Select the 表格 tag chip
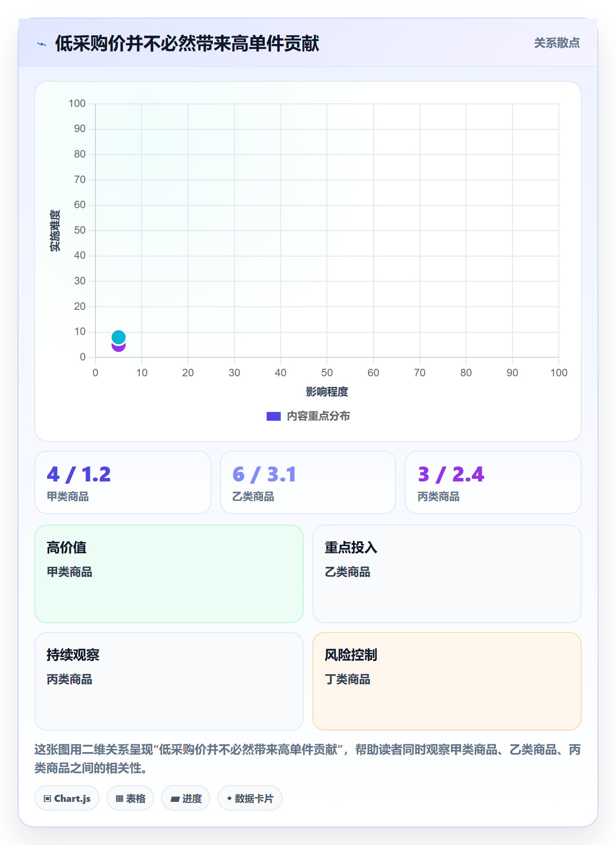The image size is (616, 845). point(130,798)
